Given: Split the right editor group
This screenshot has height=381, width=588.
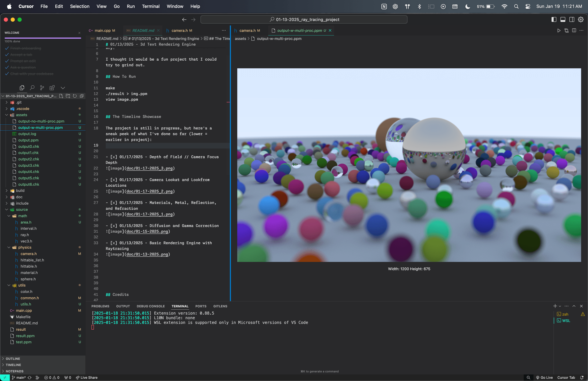Looking at the screenshot, I should [574, 30].
